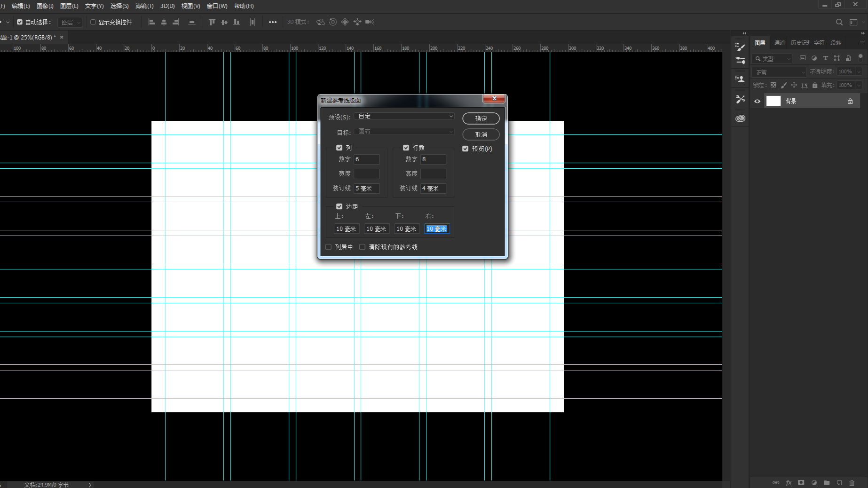Toggle the layer filtering on/off switch
Viewport: 868px width, 488px height.
860,57
